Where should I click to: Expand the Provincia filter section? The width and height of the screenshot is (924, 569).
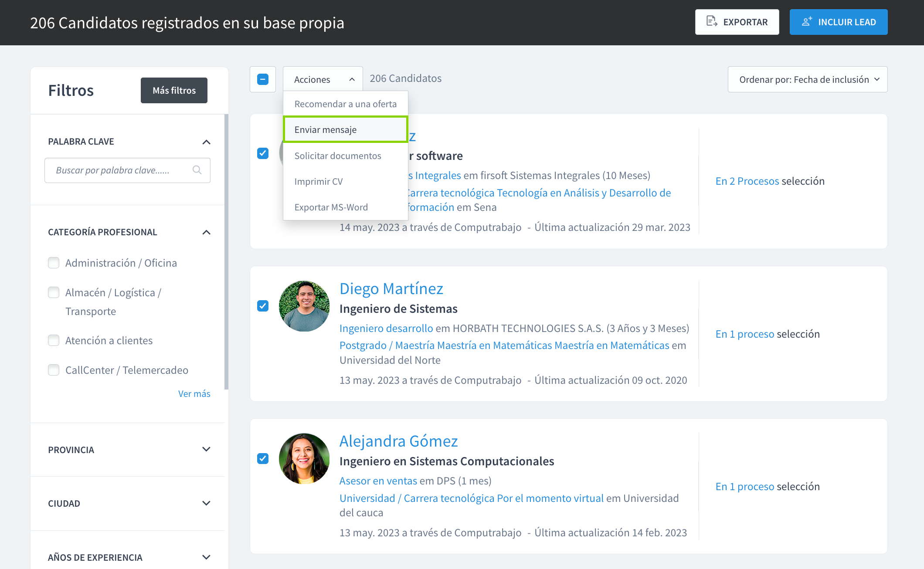point(206,449)
